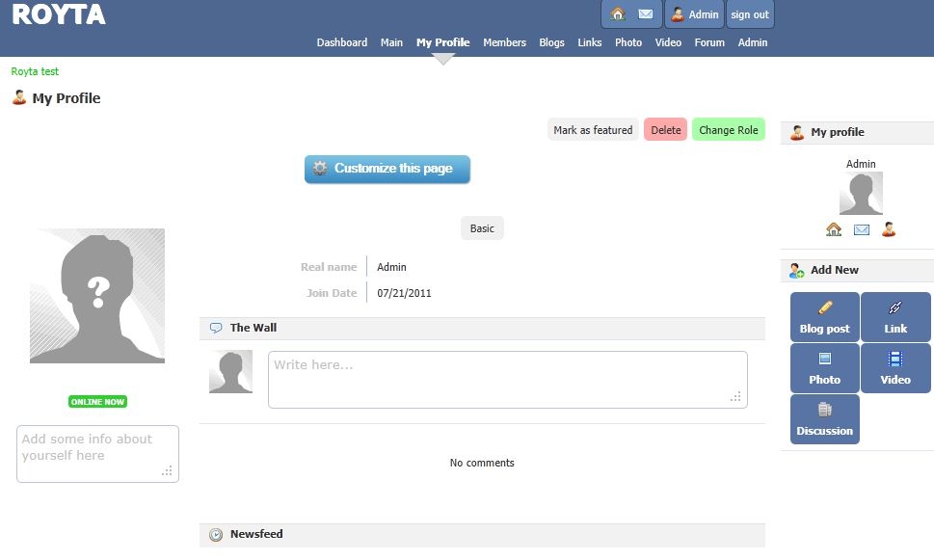Click the Wall 'Write here...' text box
Image resolution: width=934 pixels, height=560 pixels.
507,379
